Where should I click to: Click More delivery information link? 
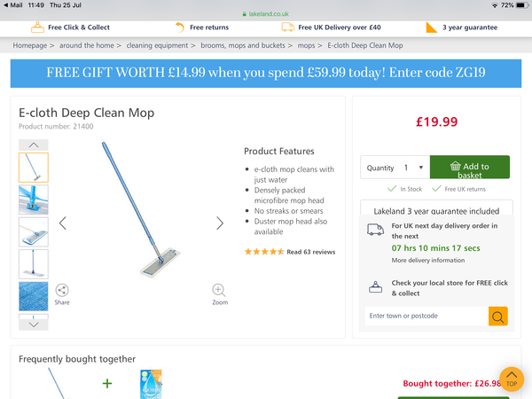click(428, 261)
